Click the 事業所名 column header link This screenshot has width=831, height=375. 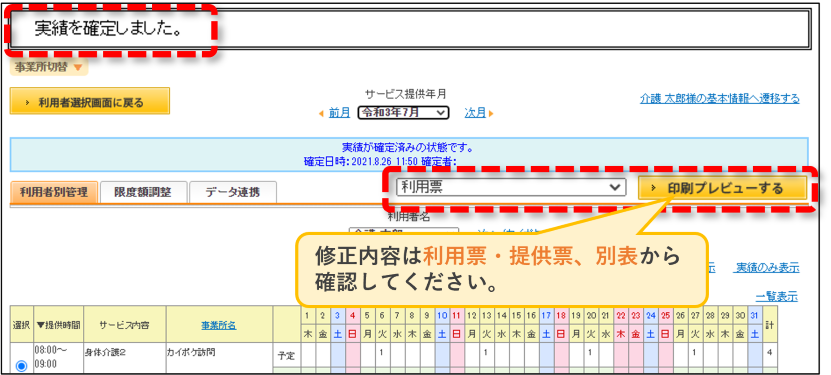pos(219,325)
